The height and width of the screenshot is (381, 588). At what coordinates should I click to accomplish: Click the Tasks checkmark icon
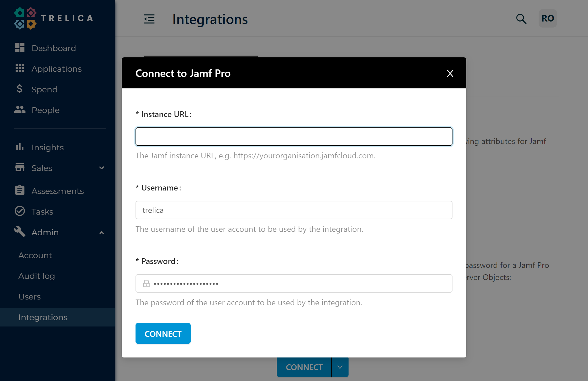pos(20,211)
